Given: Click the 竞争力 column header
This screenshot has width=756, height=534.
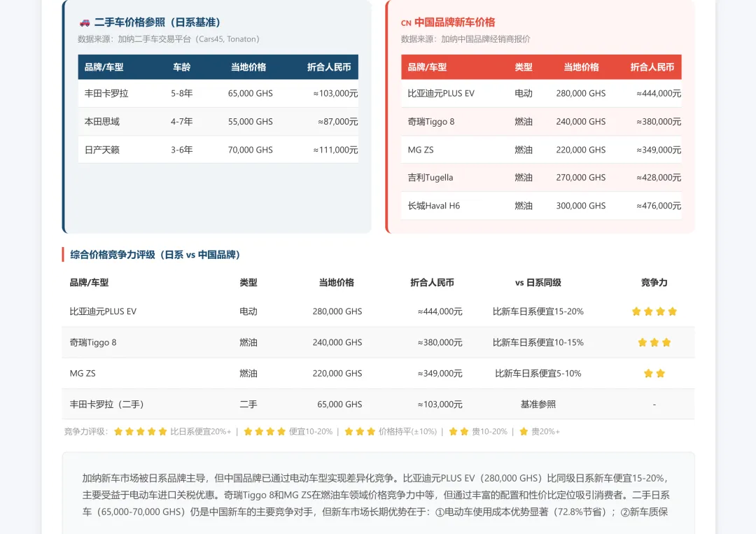Looking at the screenshot, I should (x=654, y=283).
